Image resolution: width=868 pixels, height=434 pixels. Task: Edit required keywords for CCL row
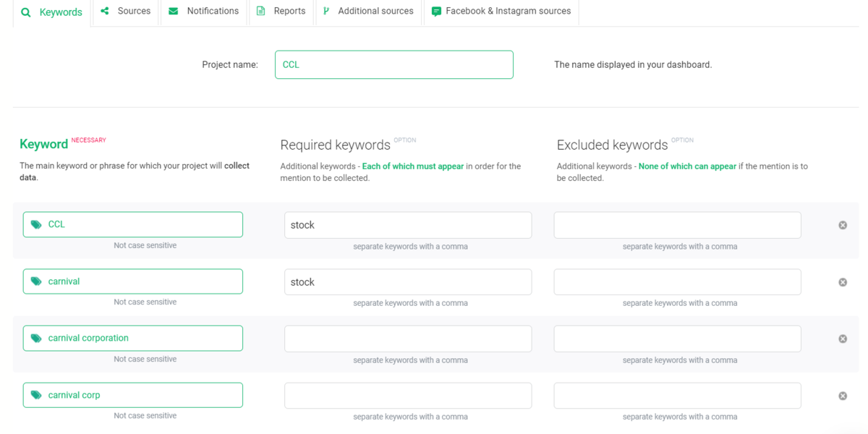click(x=408, y=225)
